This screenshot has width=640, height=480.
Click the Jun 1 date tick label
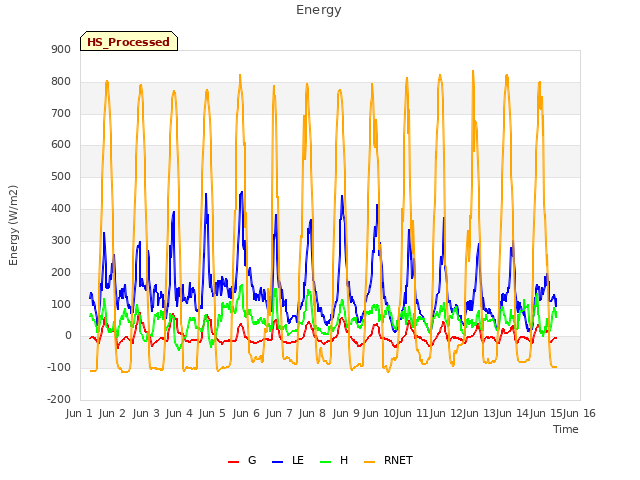click(79, 413)
